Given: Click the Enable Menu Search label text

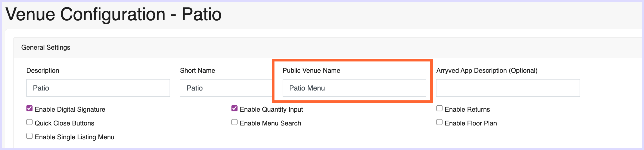Looking at the screenshot, I should pyautogui.click(x=270, y=123).
